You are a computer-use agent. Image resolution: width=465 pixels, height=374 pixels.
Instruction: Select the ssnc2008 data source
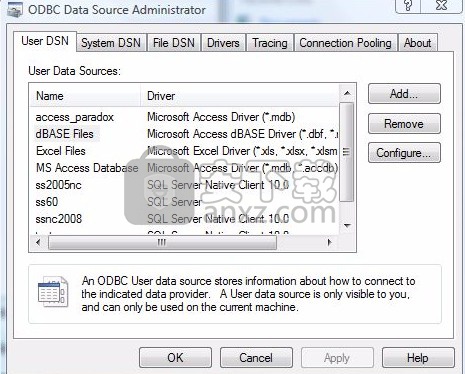(x=59, y=219)
